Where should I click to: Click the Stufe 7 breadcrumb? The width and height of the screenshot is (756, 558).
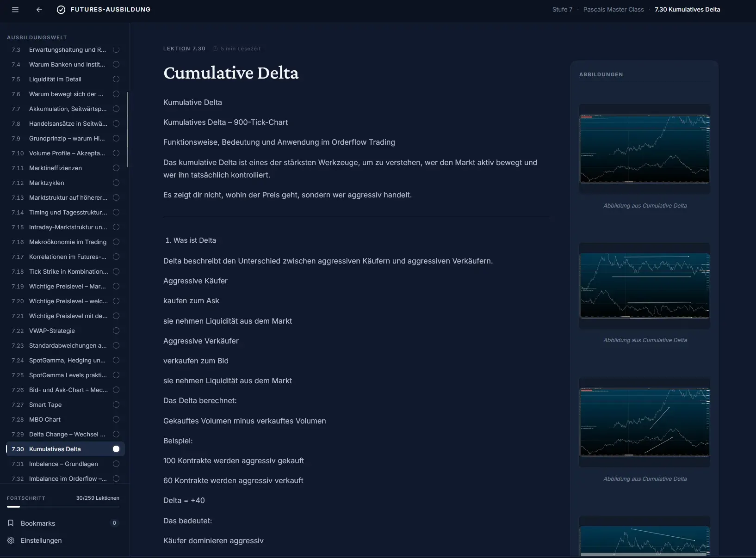coord(562,10)
